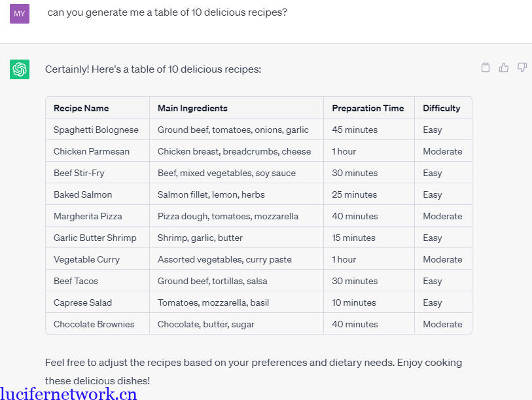Viewport: 532px width, 400px height.
Task: Click the green ChatGPT logo avatar
Action: click(20, 69)
